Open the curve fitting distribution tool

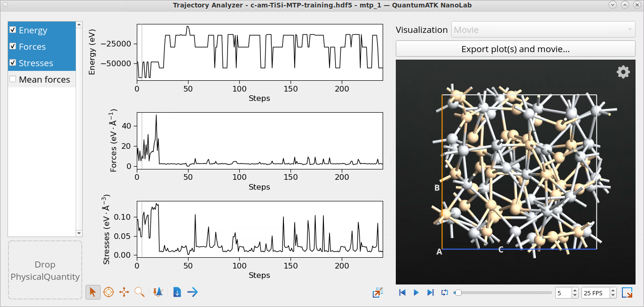158,292
